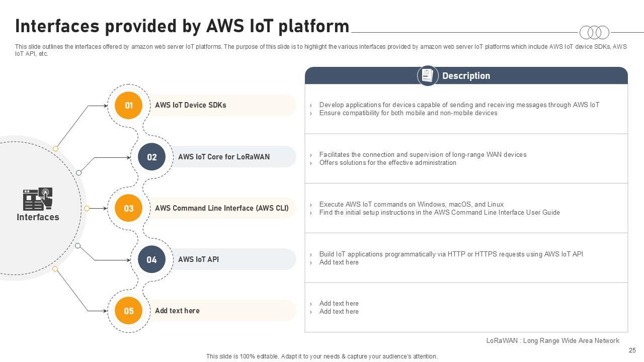This screenshot has width=644, height=362.
Task: Click the AWS IoT Device SDKs label
Action: [x=190, y=105]
